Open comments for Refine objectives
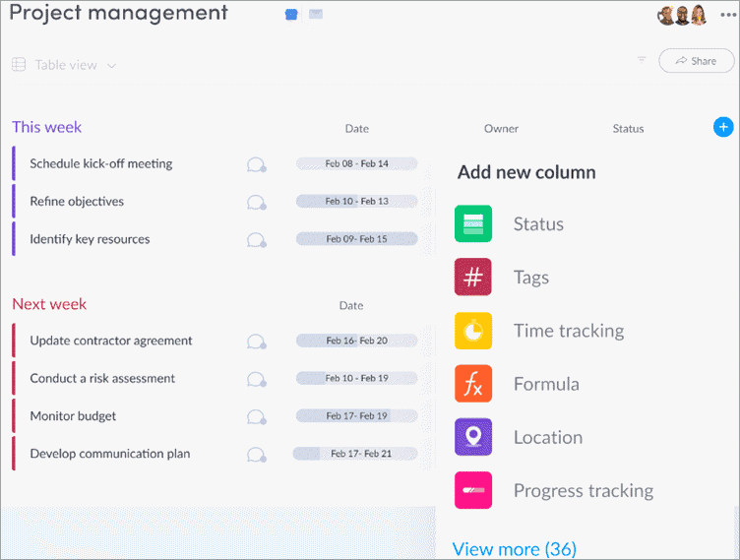 [x=256, y=202]
